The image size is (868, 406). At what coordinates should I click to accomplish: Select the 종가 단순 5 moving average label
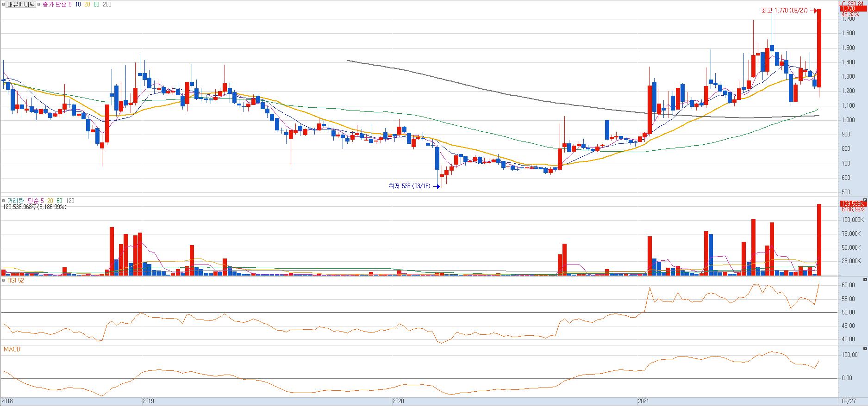coord(57,4)
